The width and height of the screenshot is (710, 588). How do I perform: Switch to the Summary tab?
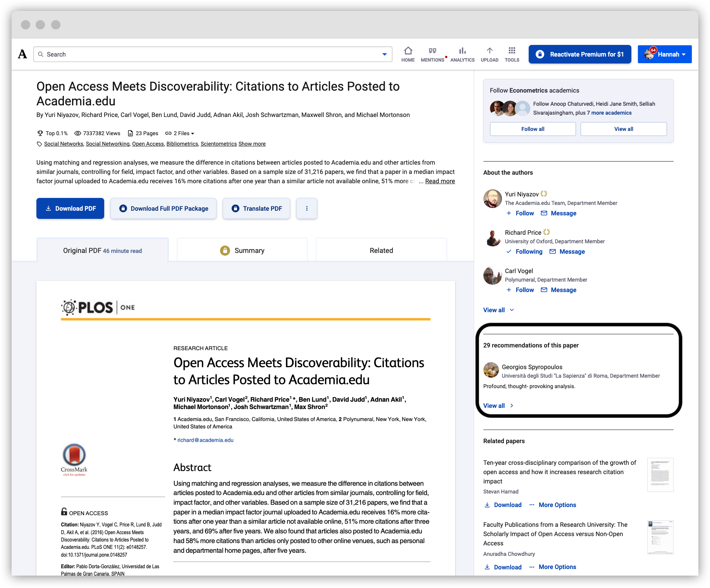[x=242, y=250]
